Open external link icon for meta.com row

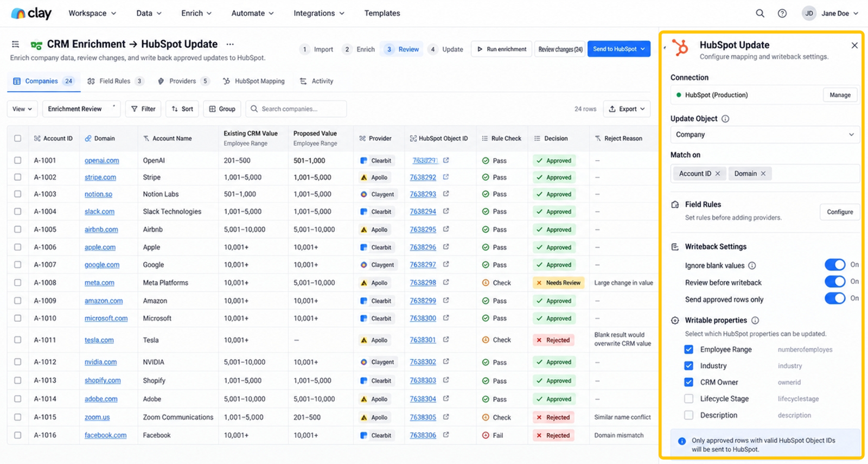click(x=446, y=282)
